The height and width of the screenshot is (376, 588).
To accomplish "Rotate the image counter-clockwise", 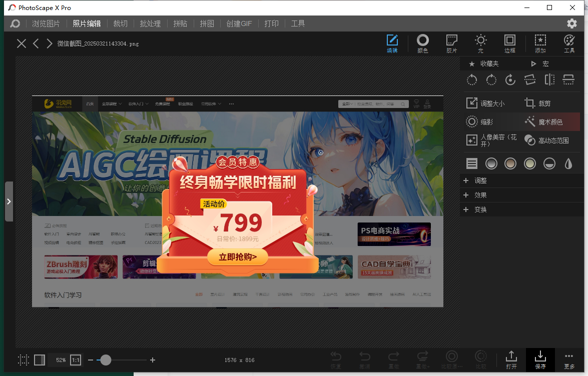I will [472, 80].
